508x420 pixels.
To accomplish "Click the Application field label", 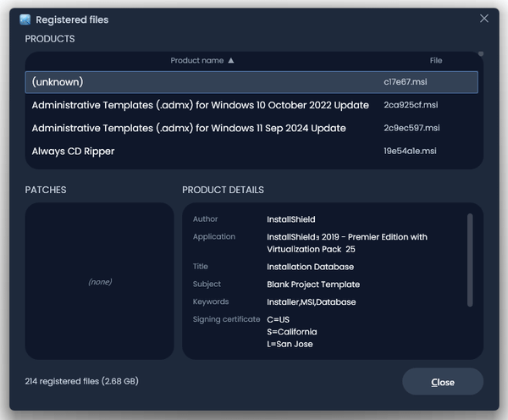I will (214, 237).
